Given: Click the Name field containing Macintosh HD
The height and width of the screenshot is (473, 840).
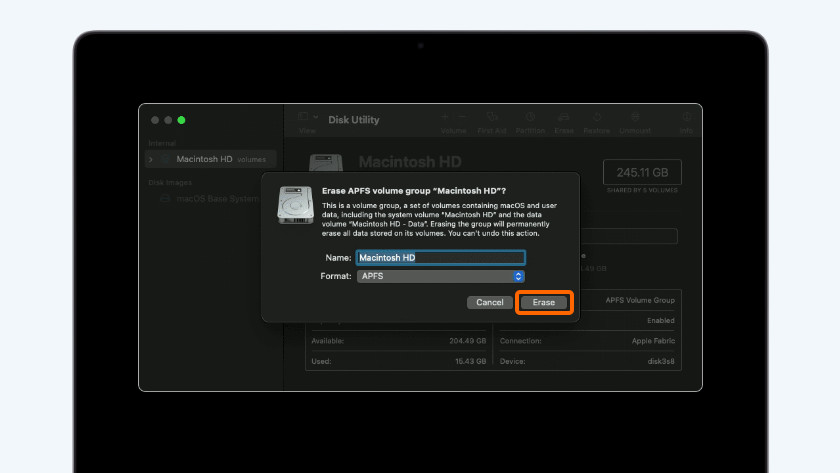Looking at the screenshot, I should tap(441, 257).
